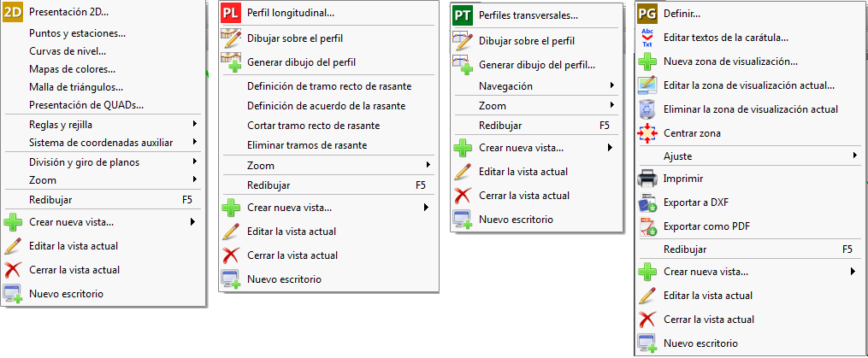This screenshot has width=868, height=358.
Task: Click the red PL longitudinal profile icon
Action: pos(231,14)
